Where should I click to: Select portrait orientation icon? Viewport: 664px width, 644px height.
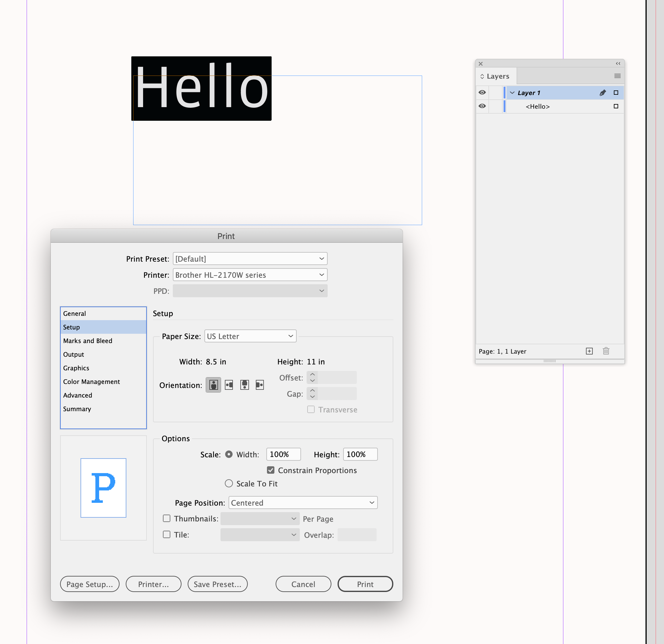tap(213, 385)
